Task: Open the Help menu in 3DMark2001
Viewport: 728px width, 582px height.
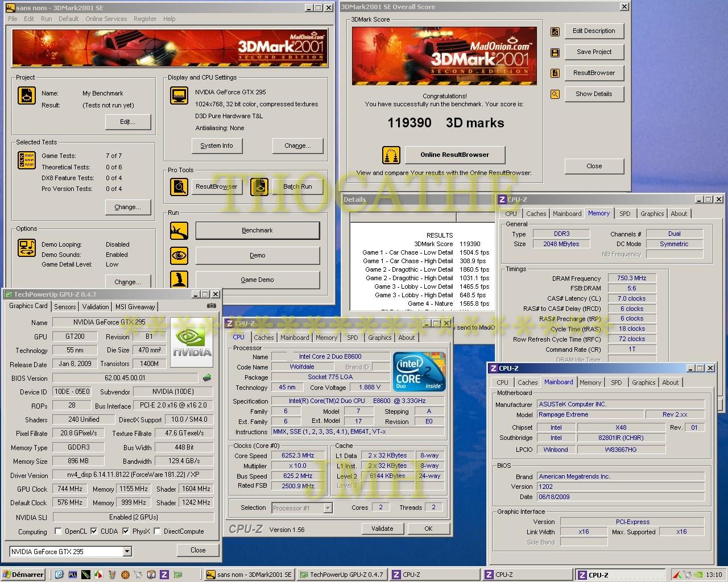Action: click(x=169, y=19)
